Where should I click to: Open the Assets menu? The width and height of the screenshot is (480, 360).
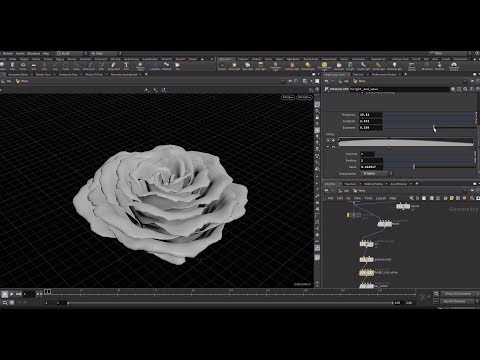(20, 53)
